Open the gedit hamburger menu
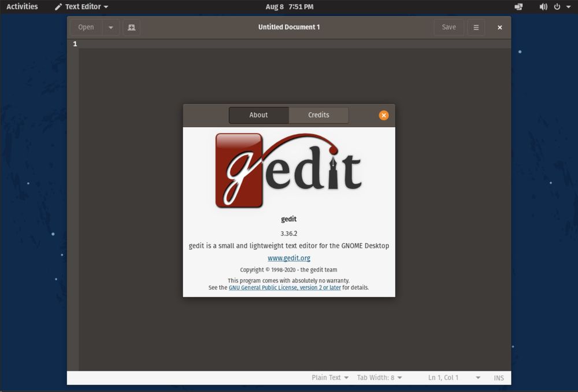This screenshot has height=392, width=578. 476,27
